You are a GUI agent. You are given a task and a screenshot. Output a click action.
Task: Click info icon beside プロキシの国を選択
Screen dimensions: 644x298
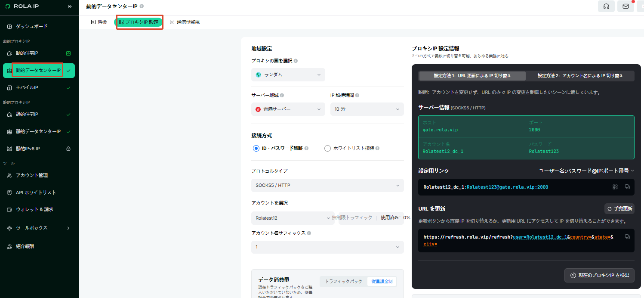[x=296, y=61]
